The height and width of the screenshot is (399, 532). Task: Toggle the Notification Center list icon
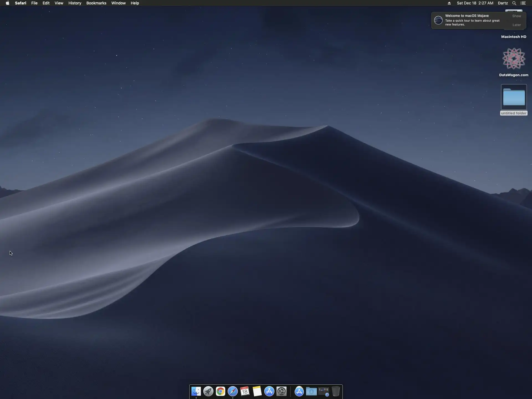[523, 3]
